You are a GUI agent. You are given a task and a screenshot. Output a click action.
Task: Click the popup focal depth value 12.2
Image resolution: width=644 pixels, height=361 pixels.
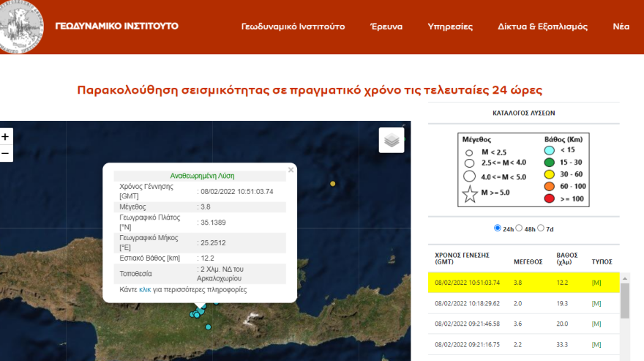[207, 258]
